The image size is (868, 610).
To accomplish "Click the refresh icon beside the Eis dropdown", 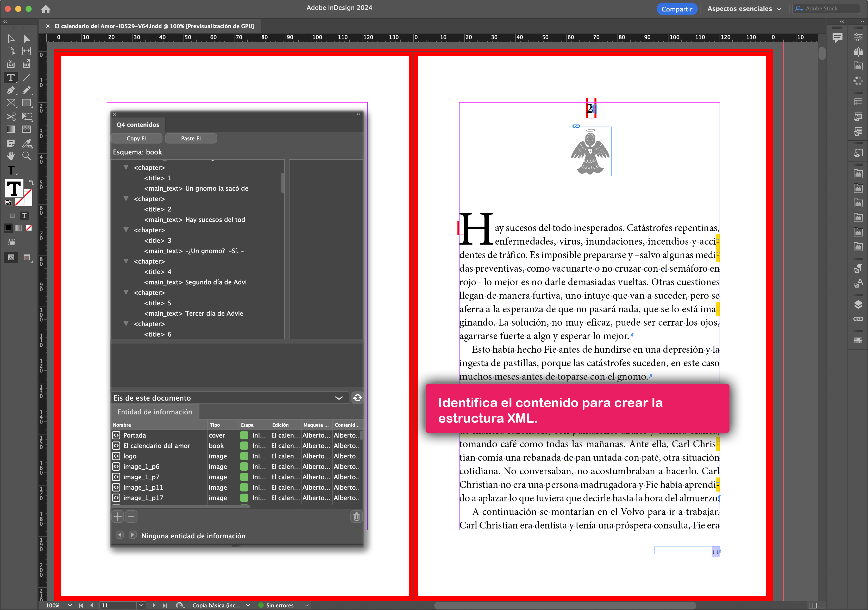I will click(357, 398).
